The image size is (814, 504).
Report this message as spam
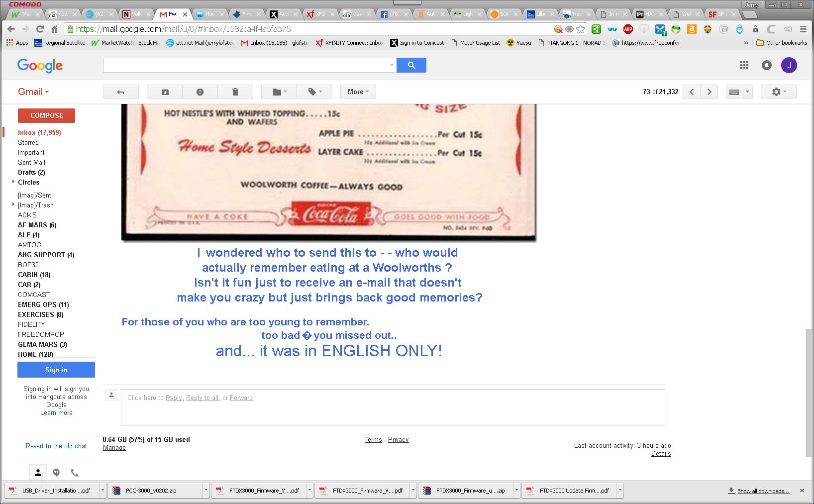click(200, 92)
